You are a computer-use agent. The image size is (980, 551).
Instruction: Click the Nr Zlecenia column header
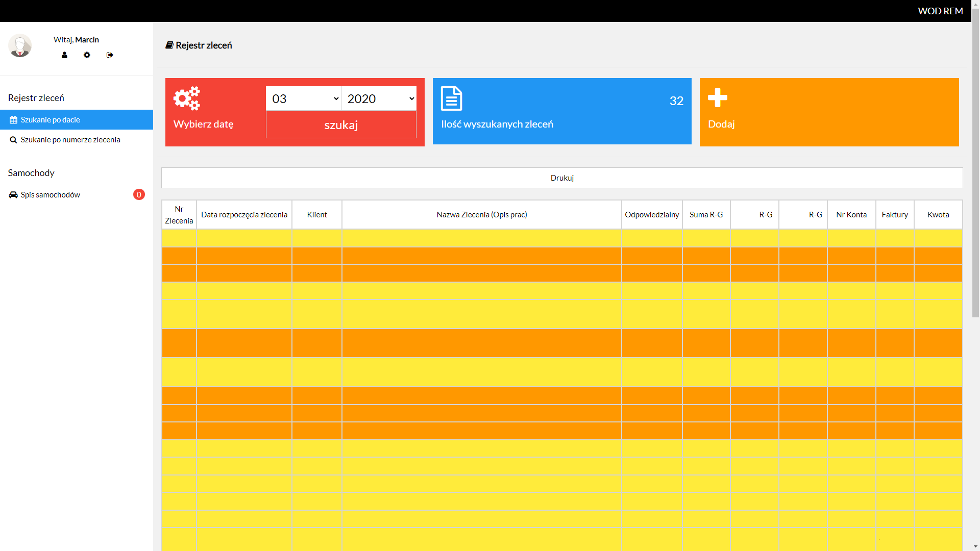(179, 215)
